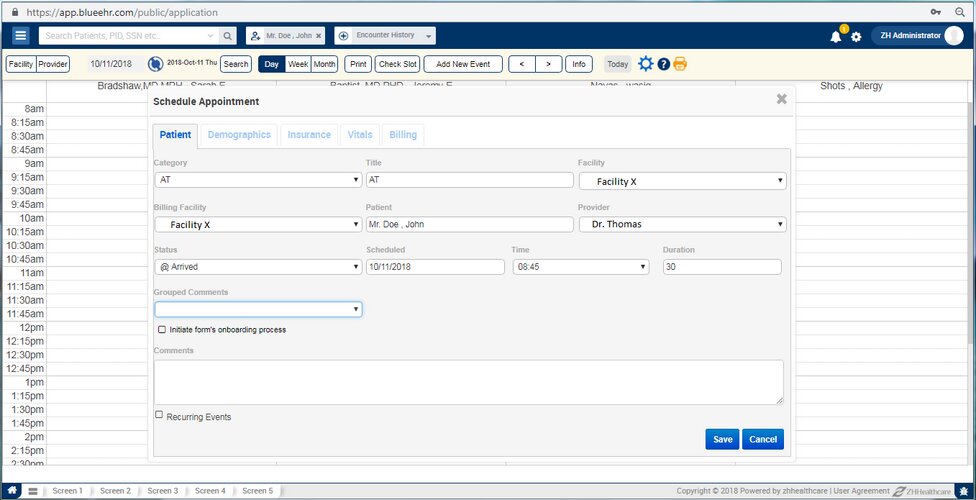Click into the Comments text area
This screenshot has width=976, height=500.
tap(468, 382)
